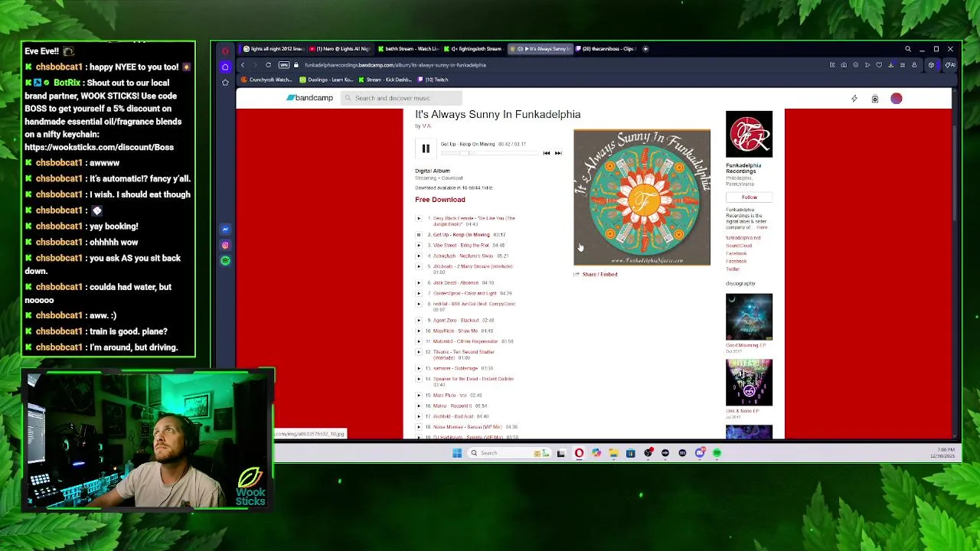Image resolution: width=980 pixels, height=551 pixels.
Task: Open the wooksticks.com discount link in chat
Action: click(x=99, y=147)
